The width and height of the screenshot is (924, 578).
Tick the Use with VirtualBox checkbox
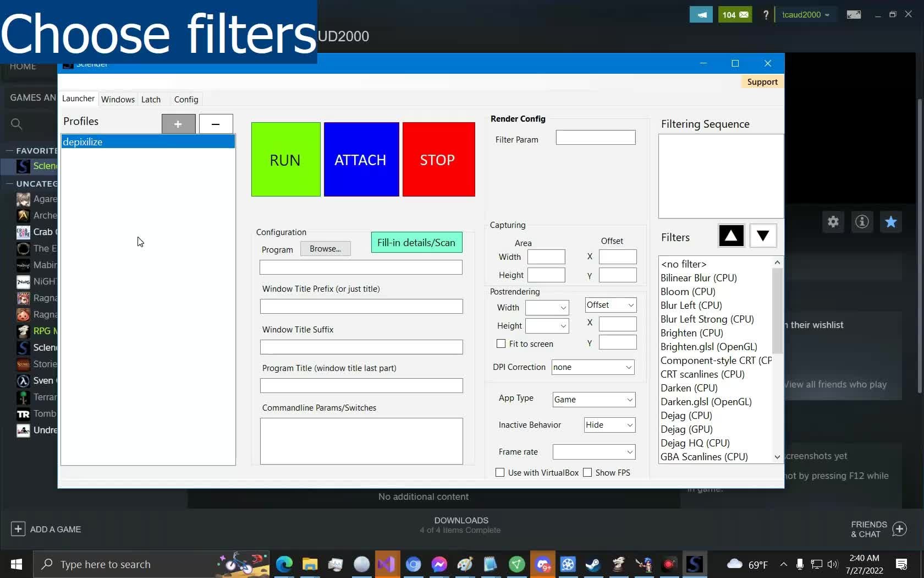[500, 473]
